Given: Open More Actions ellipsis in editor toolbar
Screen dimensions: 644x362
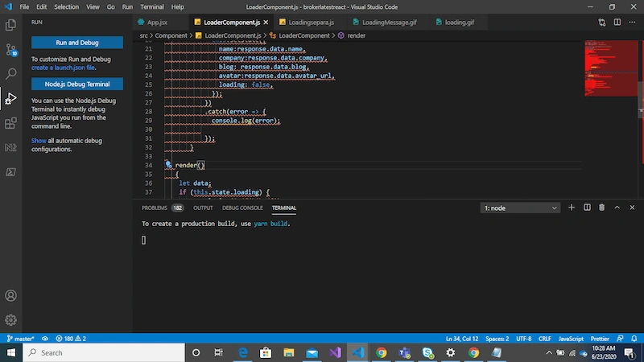Looking at the screenshot, I should (x=632, y=23).
